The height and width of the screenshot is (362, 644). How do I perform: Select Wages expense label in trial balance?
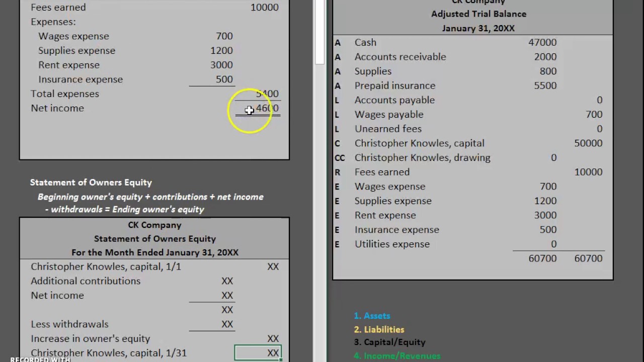[x=390, y=187]
